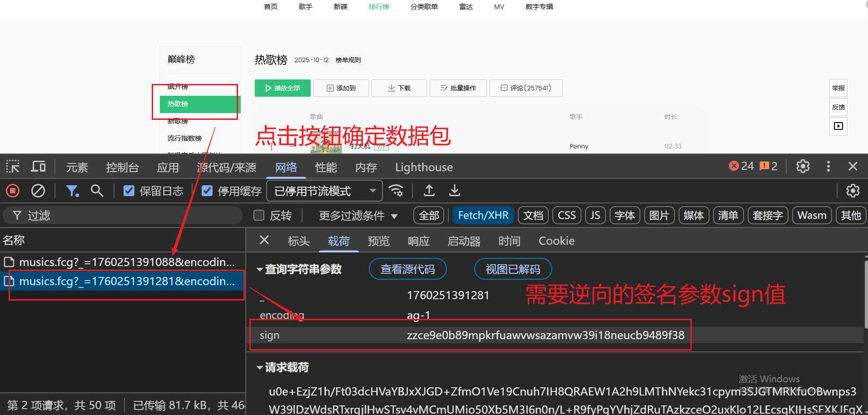This screenshot has width=868, height=415.
Task: Export HAR file download icon
Action: point(455,191)
